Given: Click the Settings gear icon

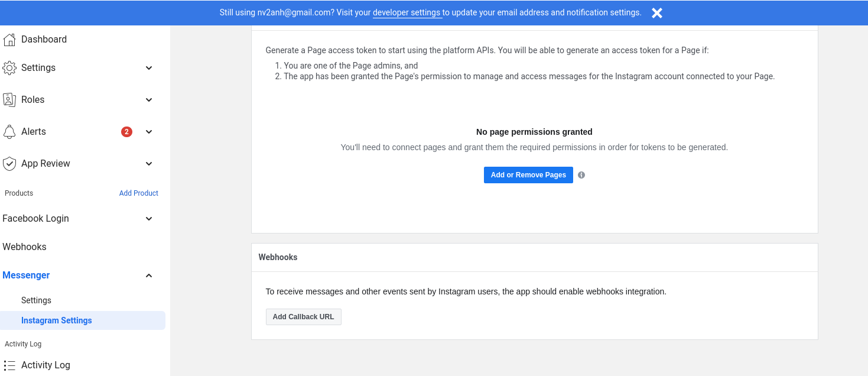Looking at the screenshot, I should pos(9,68).
